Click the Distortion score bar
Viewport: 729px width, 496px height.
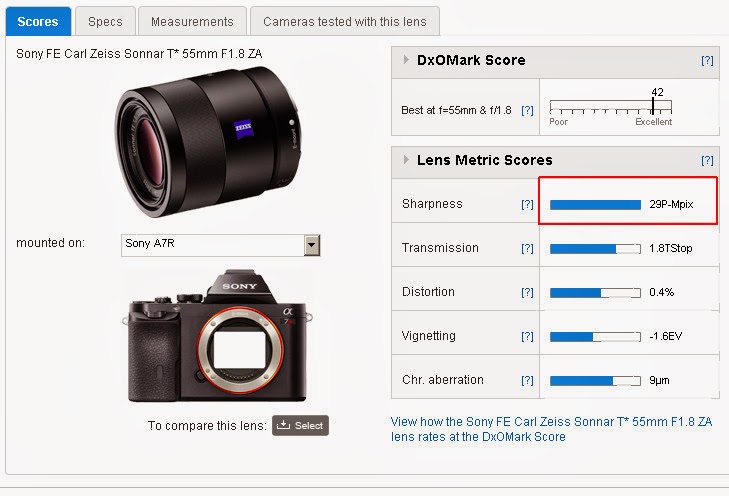pyautogui.click(x=595, y=293)
